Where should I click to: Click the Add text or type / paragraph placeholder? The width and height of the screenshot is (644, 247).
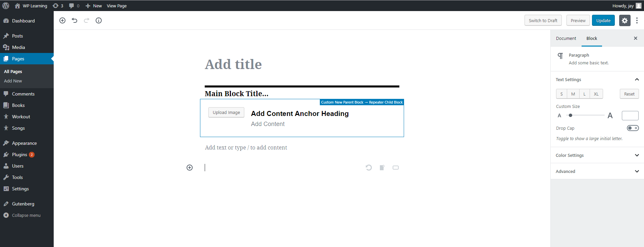(246, 147)
